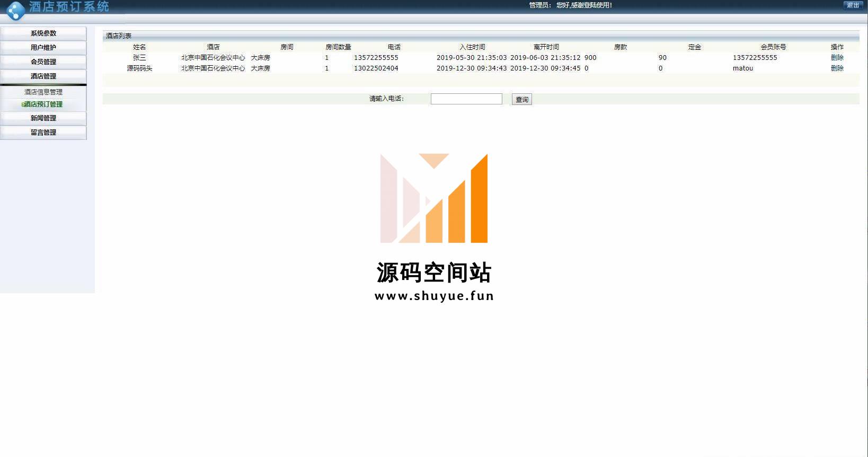Image resolution: width=868 pixels, height=457 pixels.
Task: Click the 房款 column header
Action: [621, 47]
